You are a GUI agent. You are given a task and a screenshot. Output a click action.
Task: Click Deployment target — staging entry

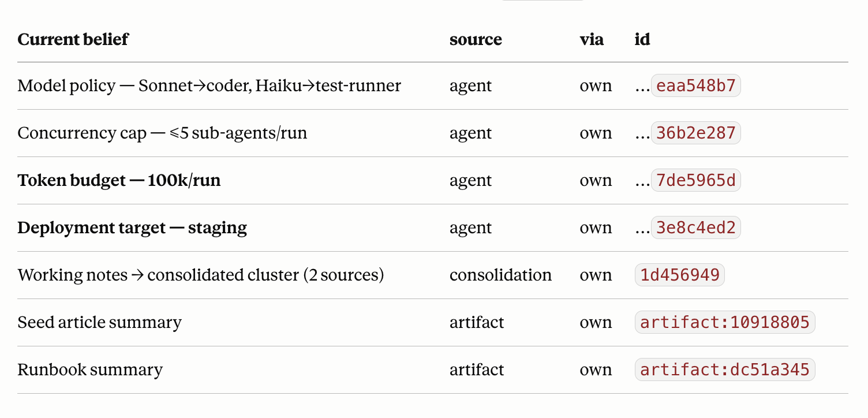(132, 228)
